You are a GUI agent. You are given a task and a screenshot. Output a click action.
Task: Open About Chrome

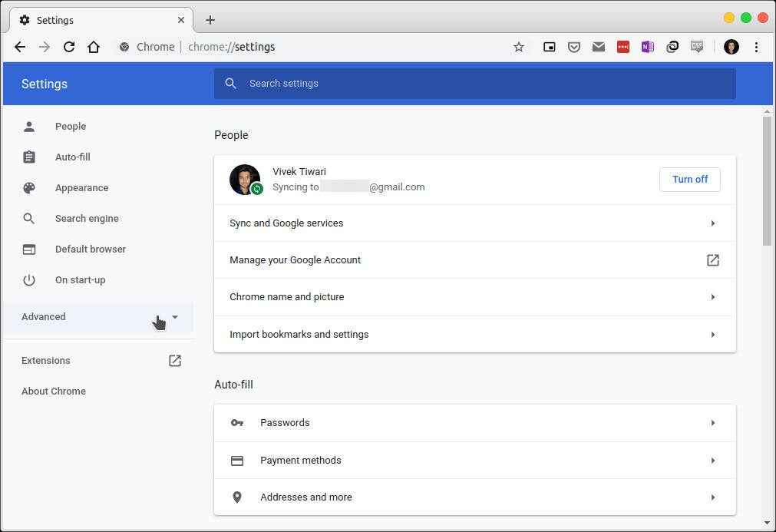54,392
